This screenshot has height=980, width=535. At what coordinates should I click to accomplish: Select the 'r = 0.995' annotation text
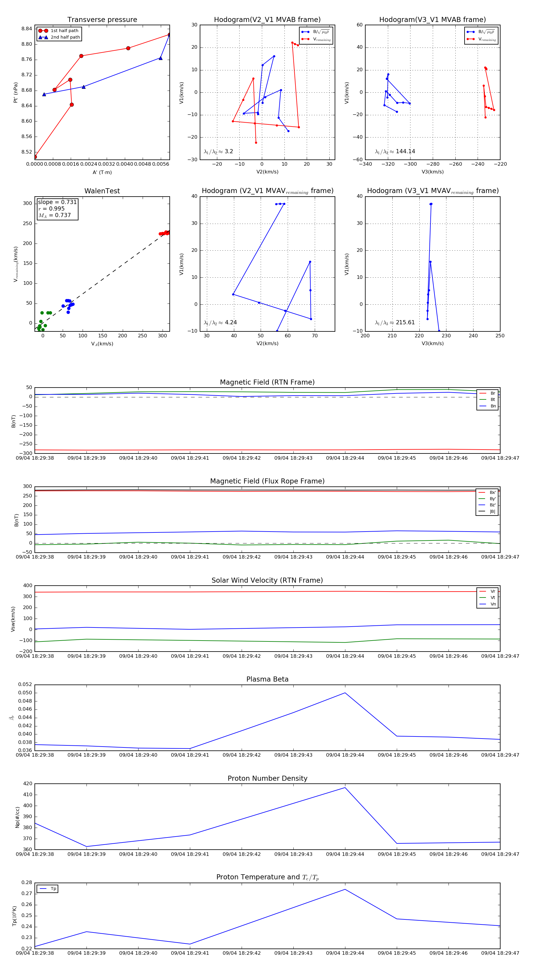(51, 208)
